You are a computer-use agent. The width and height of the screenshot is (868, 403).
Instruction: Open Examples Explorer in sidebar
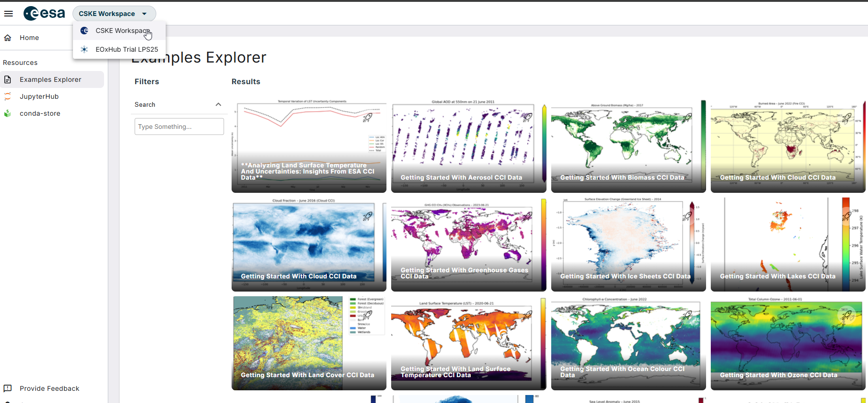[x=50, y=79]
